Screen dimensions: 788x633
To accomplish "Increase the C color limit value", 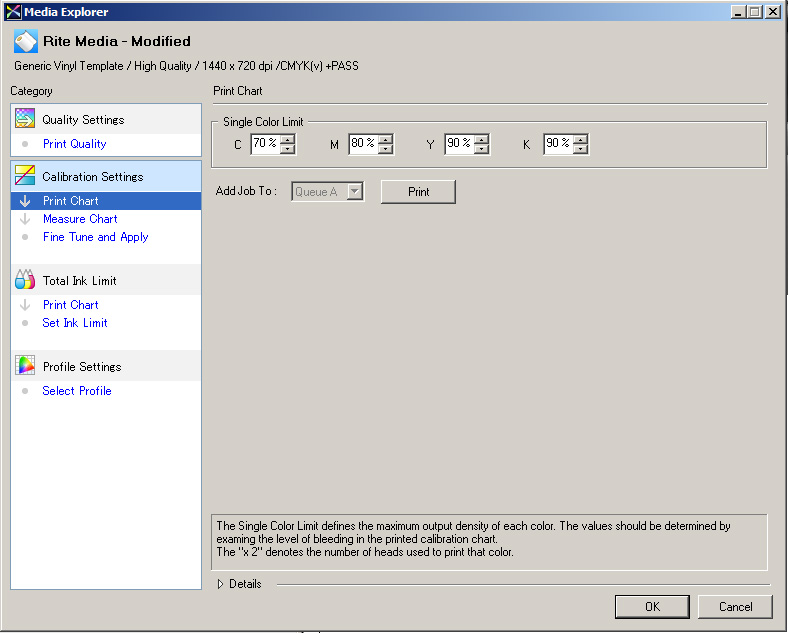I will point(287,139).
